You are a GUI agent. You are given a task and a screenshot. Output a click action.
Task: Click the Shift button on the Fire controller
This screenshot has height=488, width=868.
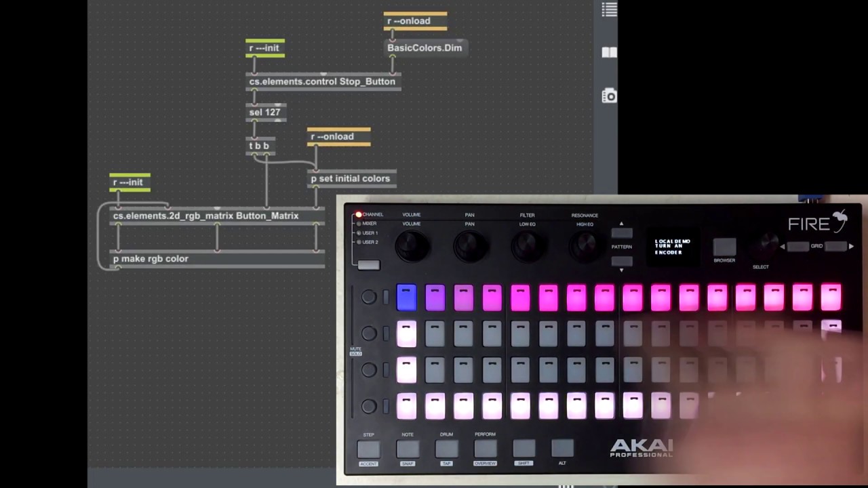524,449
